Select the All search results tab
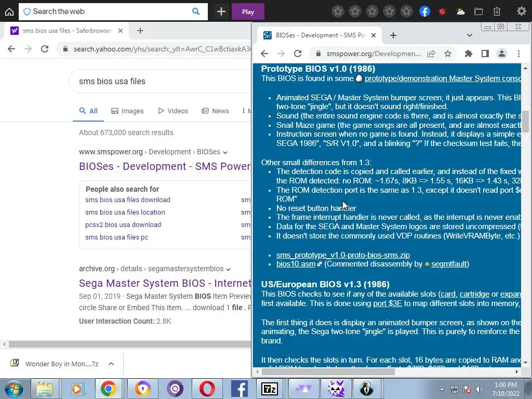The image size is (532, 399). tap(88, 111)
